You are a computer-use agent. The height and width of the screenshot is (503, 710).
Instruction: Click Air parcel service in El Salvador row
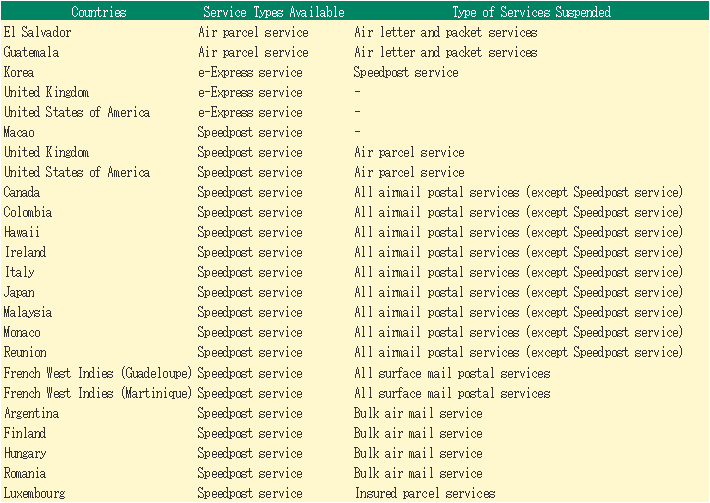[x=254, y=32]
